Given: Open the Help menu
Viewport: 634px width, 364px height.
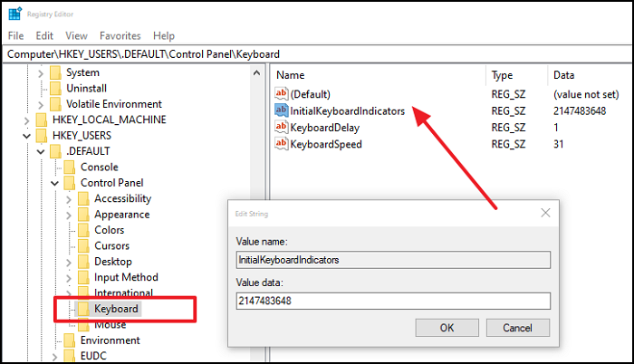Looking at the screenshot, I should (164, 35).
